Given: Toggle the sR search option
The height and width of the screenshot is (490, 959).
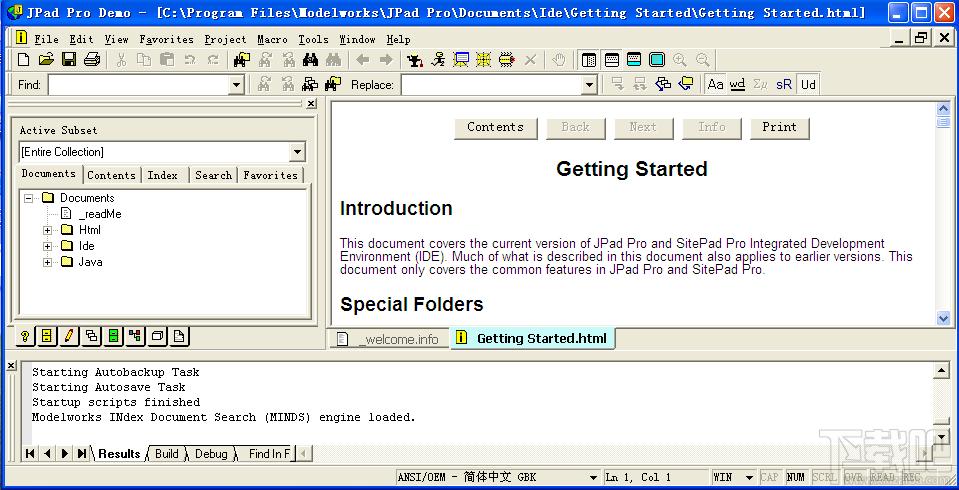Looking at the screenshot, I should (783, 84).
